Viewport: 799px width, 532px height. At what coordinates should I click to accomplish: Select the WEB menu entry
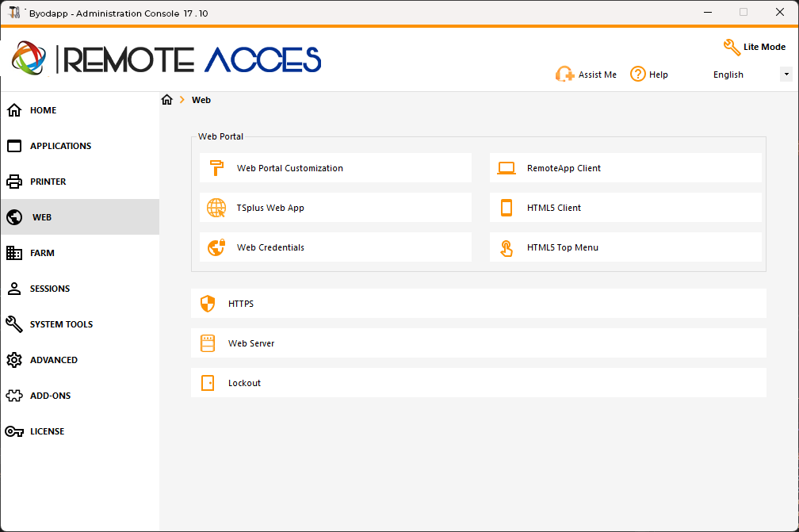point(80,217)
